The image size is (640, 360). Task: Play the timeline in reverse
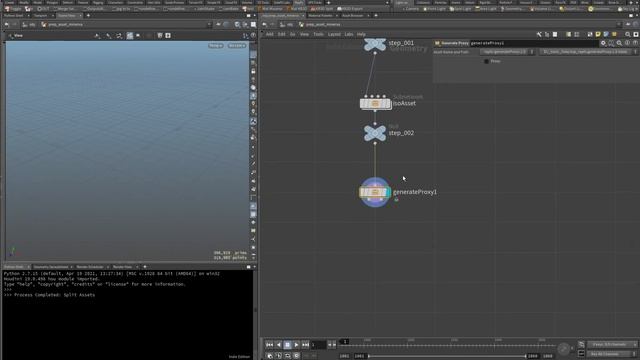click(x=278, y=345)
